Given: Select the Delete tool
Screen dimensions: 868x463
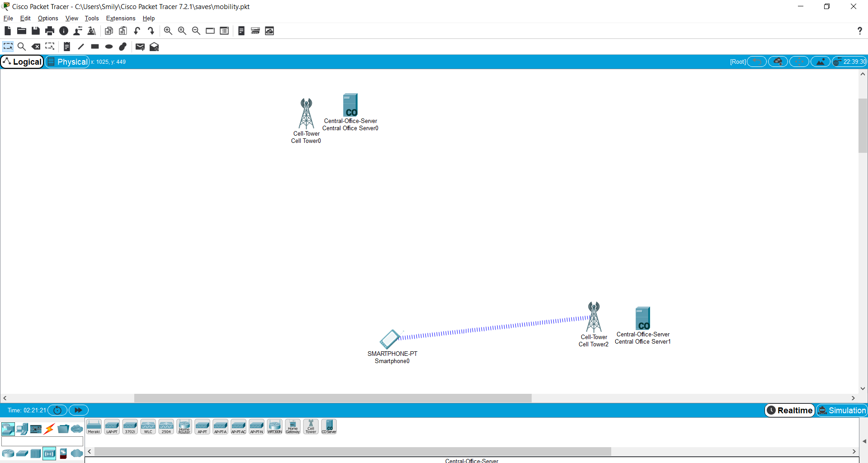Looking at the screenshot, I should click(36, 47).
